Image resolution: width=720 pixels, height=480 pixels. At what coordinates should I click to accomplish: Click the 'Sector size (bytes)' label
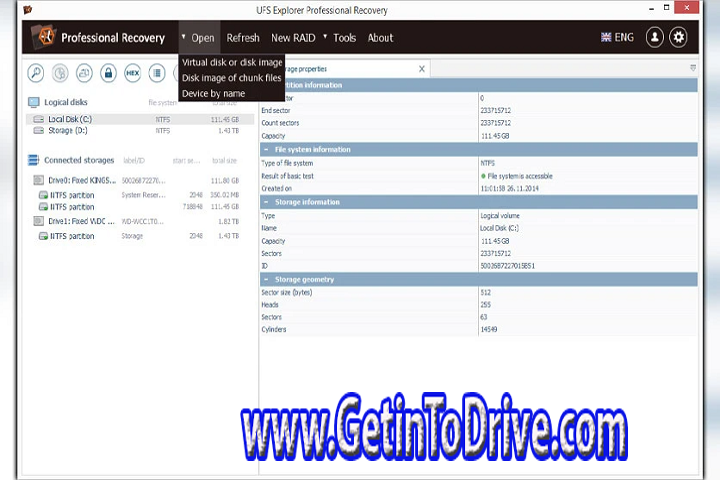(x=287, y=292)
